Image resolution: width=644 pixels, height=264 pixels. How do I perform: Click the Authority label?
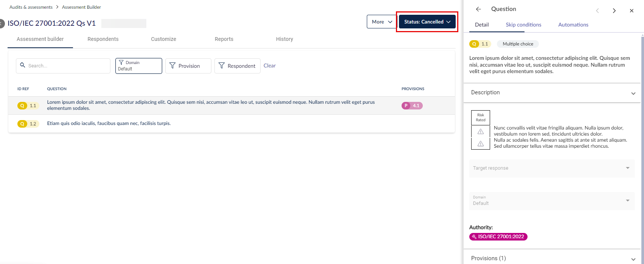point(481,228)
